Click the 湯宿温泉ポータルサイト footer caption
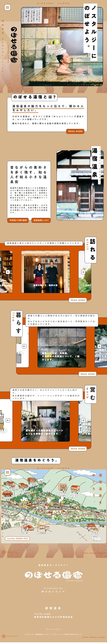The image size is (107, 644). [x=53, y=565]
